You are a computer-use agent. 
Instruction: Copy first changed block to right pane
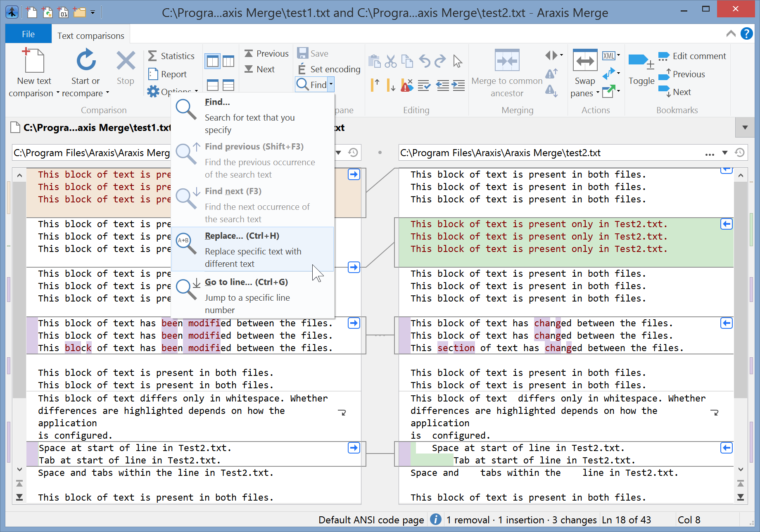354,174
